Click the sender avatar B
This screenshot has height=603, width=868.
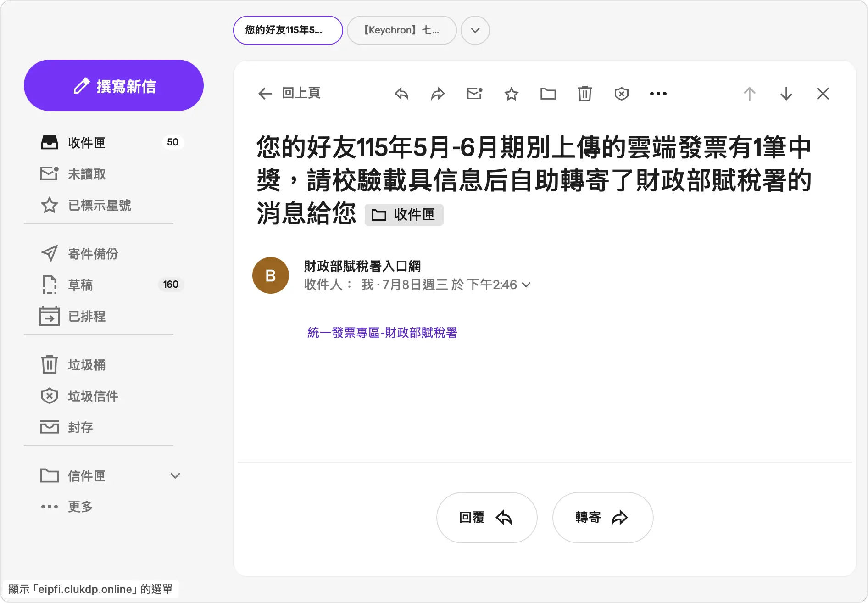tap(271, 275)
